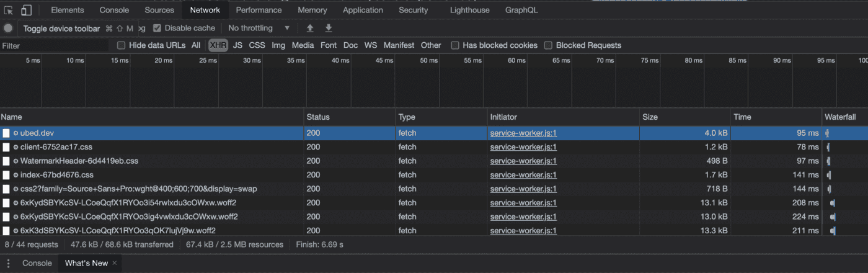868x273 pixels.
Task: Enable Hide data URLs checkbox
Action: pyautogui.click(x=122, y=45)
